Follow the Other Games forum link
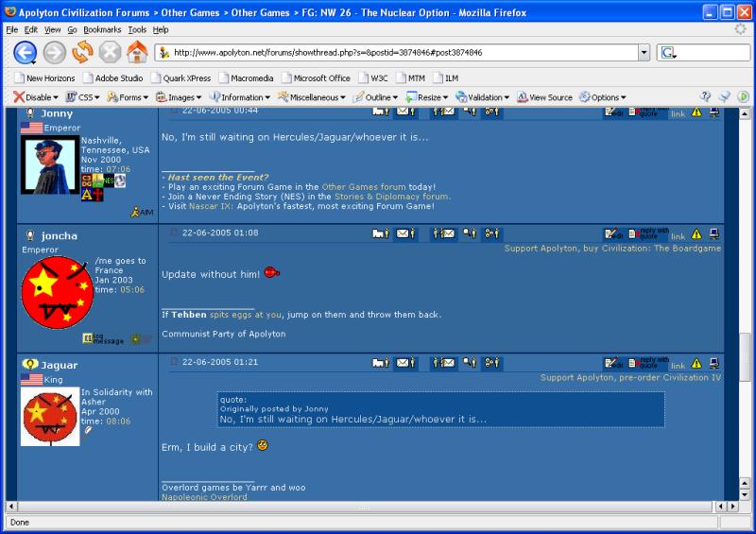Image resolution: width=756 pixels, height=534 pixels. (x=364, y=187)
